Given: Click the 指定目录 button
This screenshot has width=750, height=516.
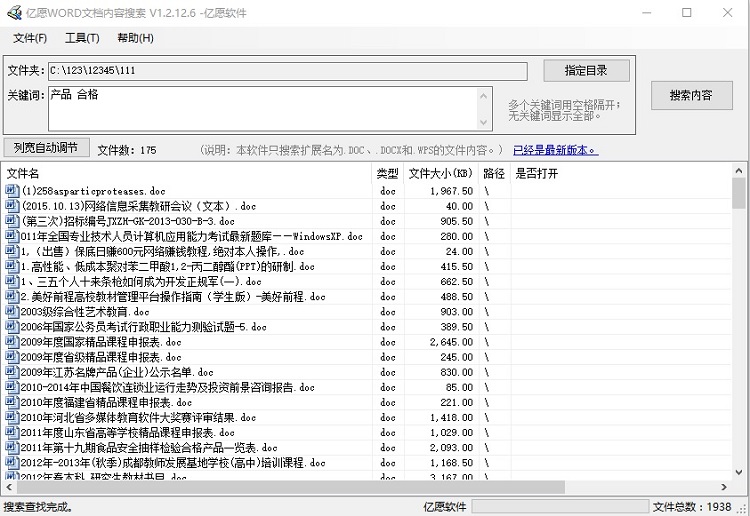Looking at the screenshot, I should coord(586,71).
